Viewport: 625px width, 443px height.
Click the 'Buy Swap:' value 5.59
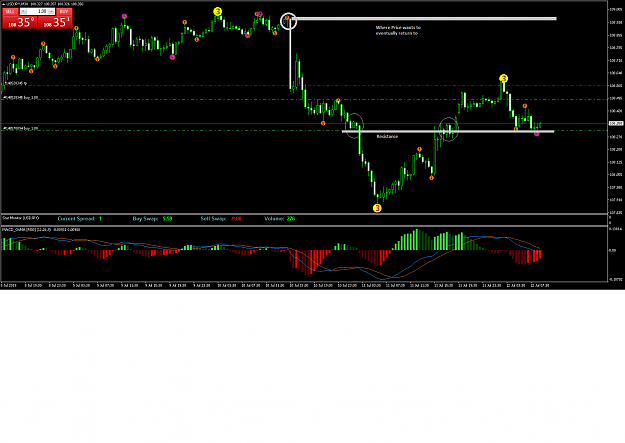pos(167,219)
